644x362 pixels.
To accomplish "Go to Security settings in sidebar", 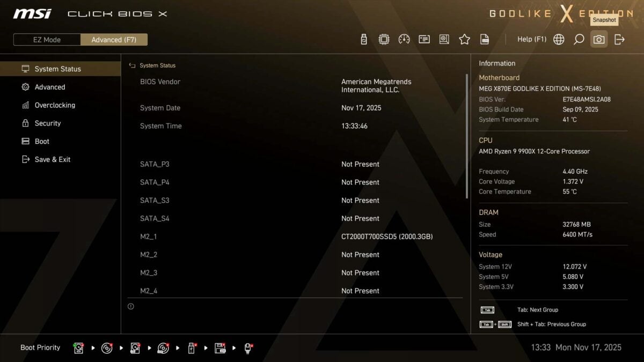I will (x=48, y=123).
